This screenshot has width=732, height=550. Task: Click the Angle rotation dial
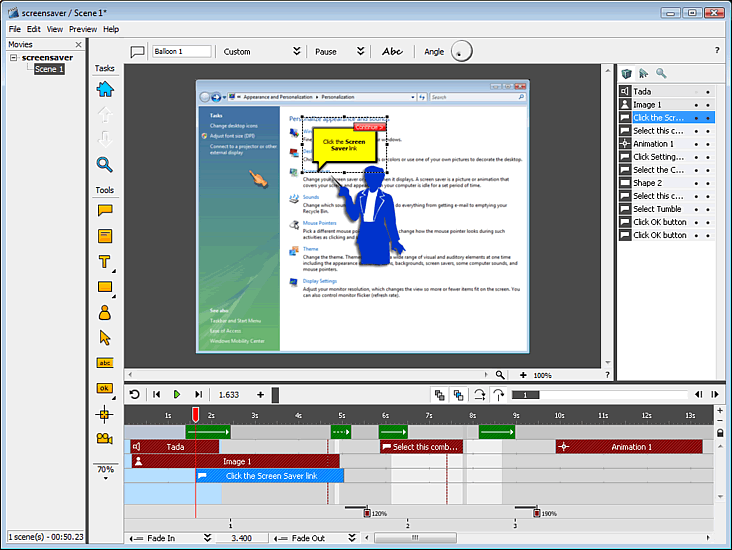tap(459, 52)
